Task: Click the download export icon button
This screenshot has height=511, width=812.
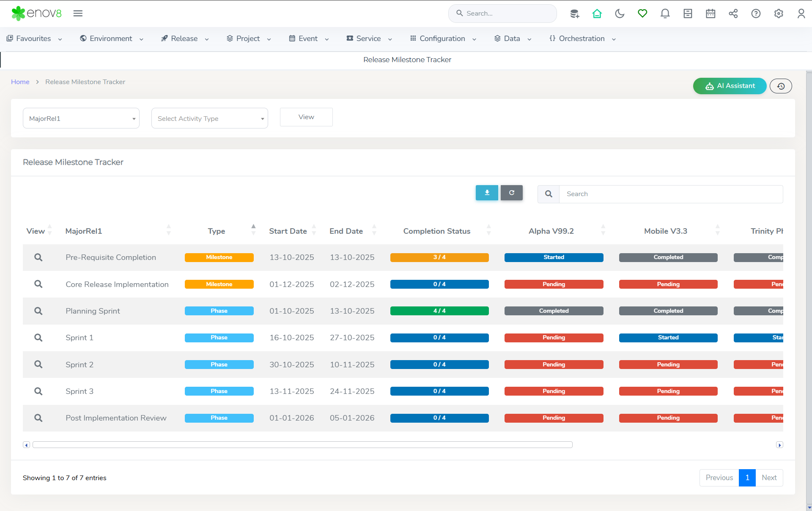Action: pos(487,193)
